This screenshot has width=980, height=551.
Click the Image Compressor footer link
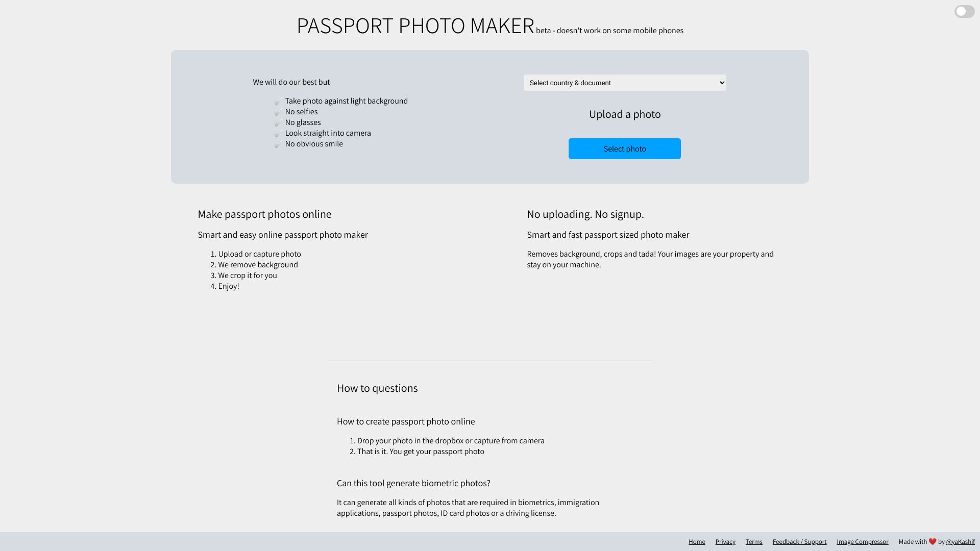click(862, 542)
